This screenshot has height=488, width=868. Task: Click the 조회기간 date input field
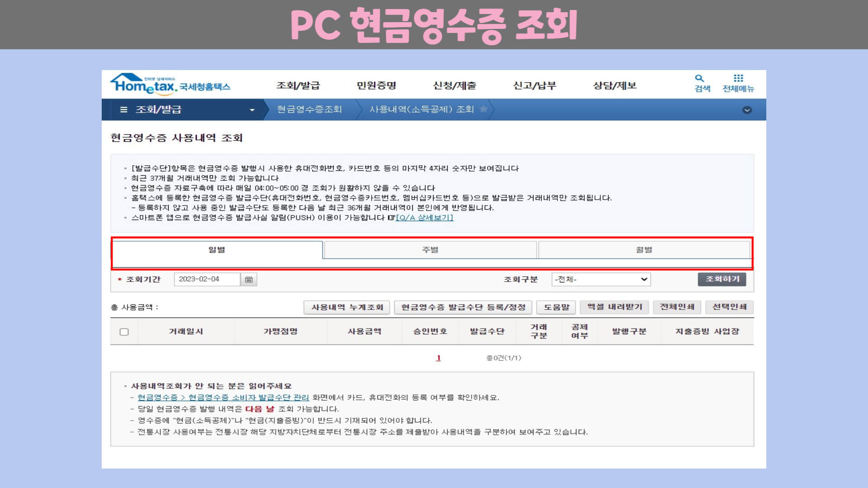[x=207, y=279]
